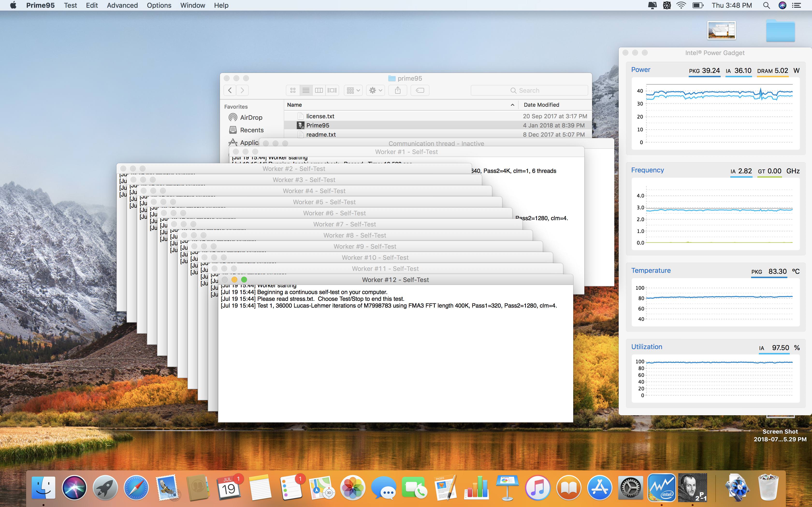Screen dimensions: 812x507
Task: Switch Finder to column view
Action: 319,90
